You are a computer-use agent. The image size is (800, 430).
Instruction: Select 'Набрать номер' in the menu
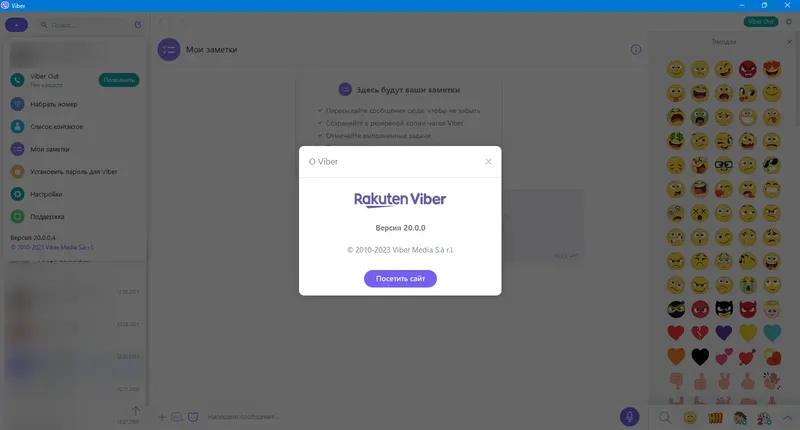point(54,104)
